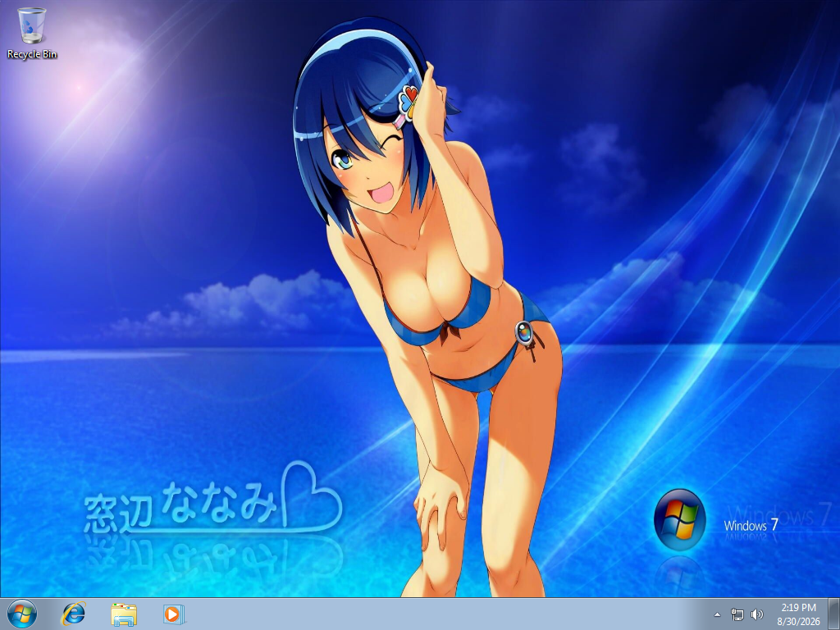This screenshot has width=840, height=630.
Task: Open Windows Explorer from the taskbar
Action: [124, 614]
